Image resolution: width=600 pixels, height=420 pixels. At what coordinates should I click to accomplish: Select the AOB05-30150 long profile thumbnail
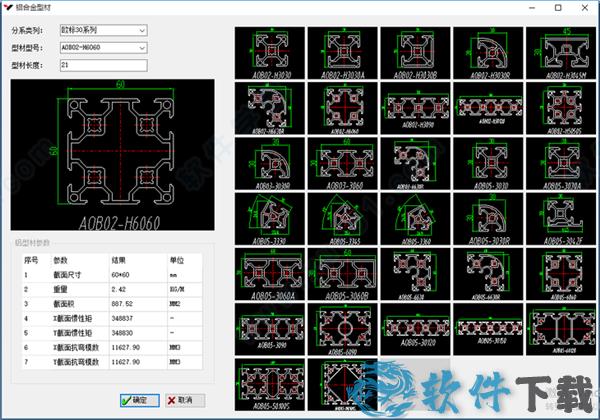(x=488, y=329)
